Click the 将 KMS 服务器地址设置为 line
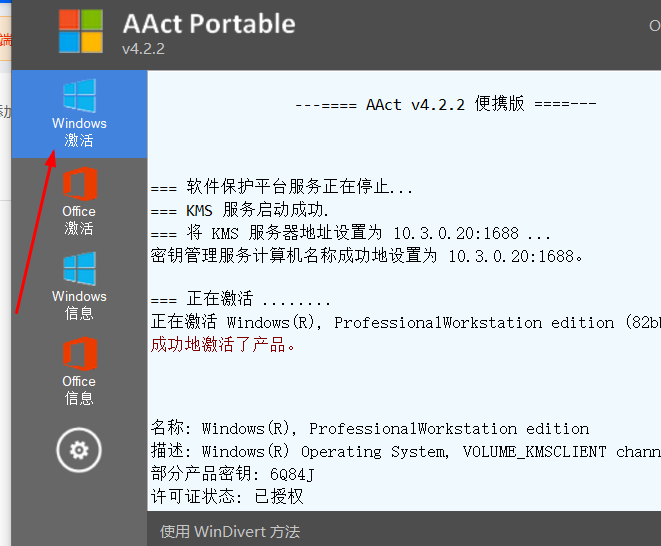Screen dimensions: 661x546 [351, 233]
